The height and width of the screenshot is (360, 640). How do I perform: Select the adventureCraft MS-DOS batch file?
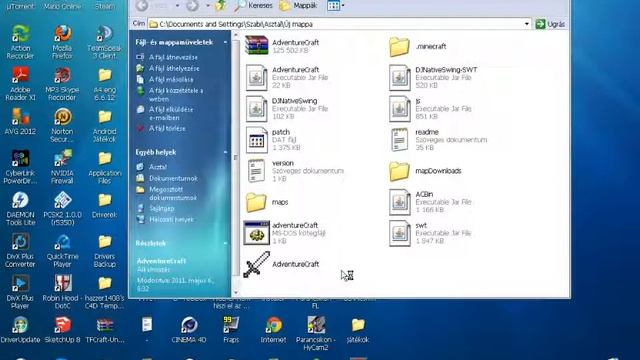tap(284, 233)
